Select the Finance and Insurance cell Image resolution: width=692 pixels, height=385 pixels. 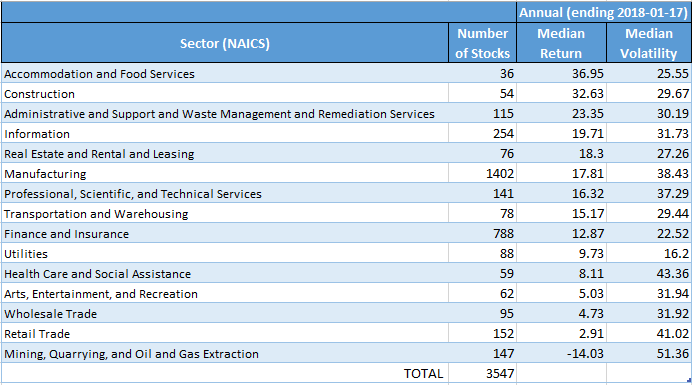pos(225,234)
